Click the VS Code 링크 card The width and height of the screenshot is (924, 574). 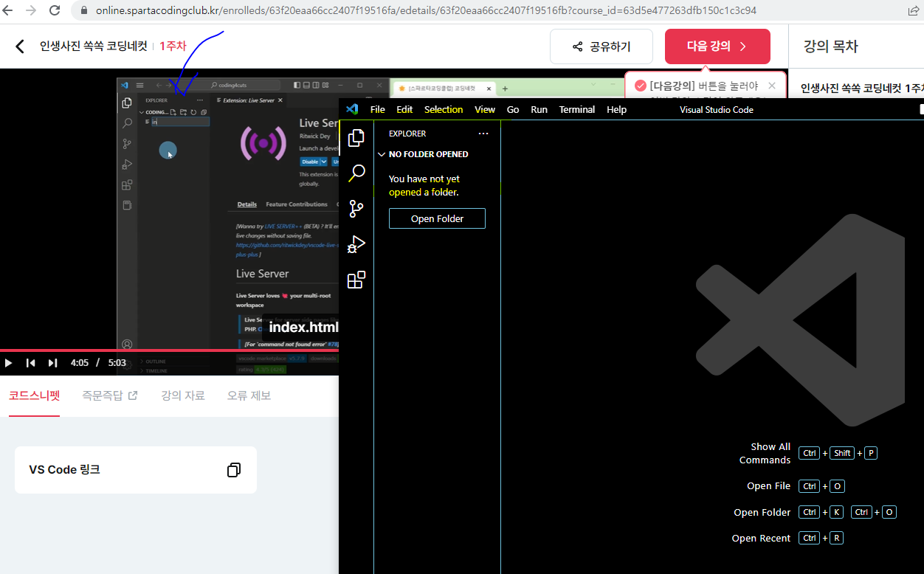pos(136,470)
